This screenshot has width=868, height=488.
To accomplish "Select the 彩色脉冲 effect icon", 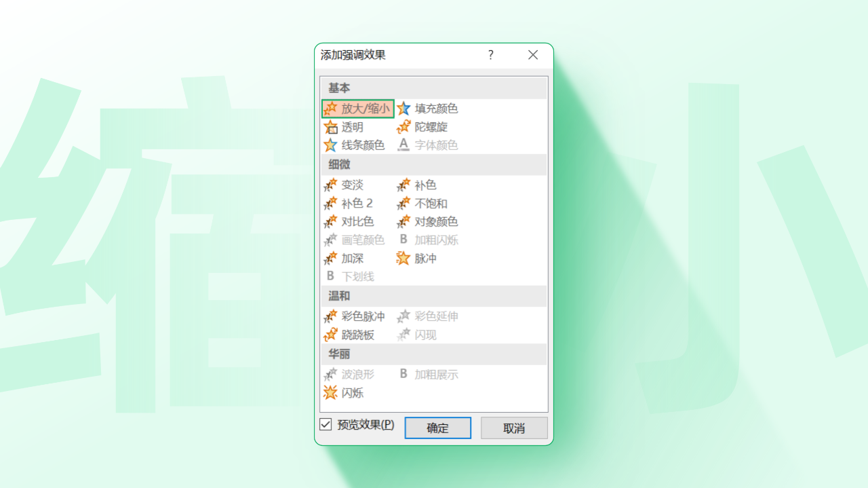I will click(330, 317).
